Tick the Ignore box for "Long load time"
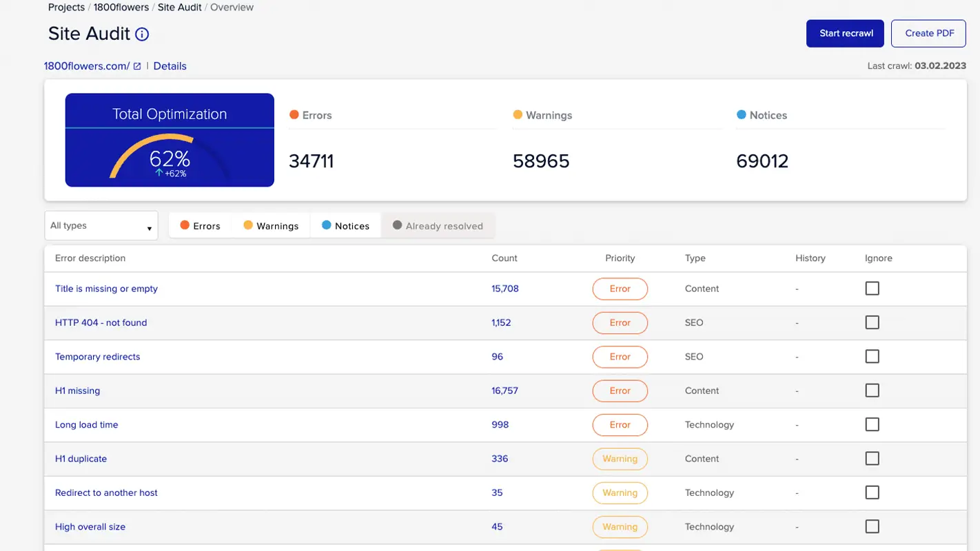This screenshot has width=980, height=551. 872,424
